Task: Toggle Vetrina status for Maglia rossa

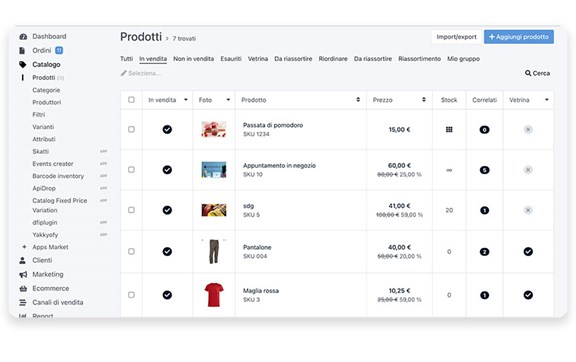Action: pos(528,295)
